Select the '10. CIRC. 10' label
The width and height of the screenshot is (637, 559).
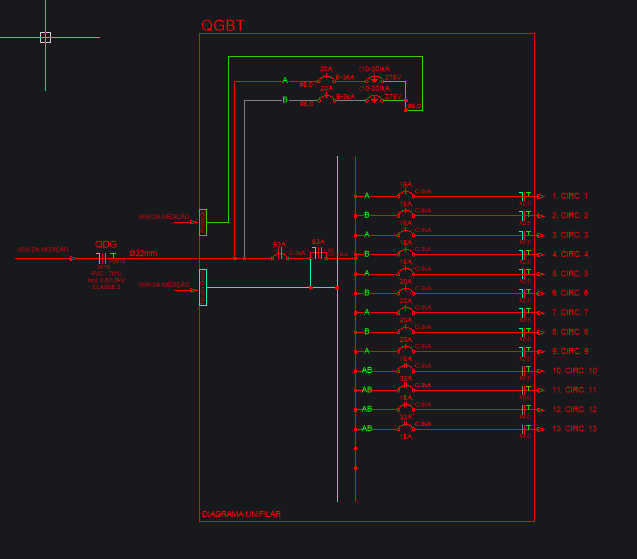(574, 371)
